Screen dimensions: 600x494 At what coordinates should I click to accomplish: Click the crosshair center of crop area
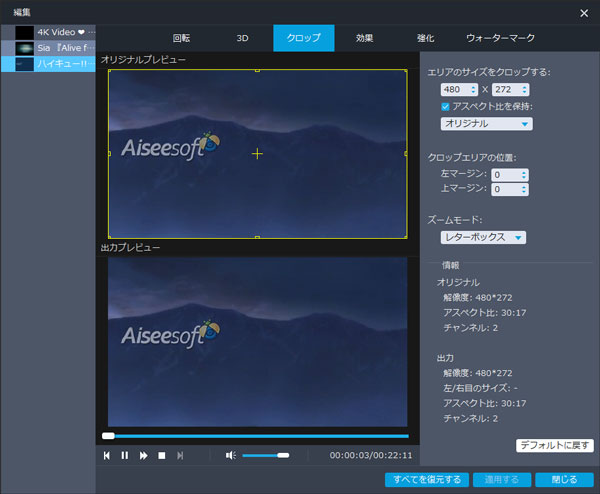258,154
